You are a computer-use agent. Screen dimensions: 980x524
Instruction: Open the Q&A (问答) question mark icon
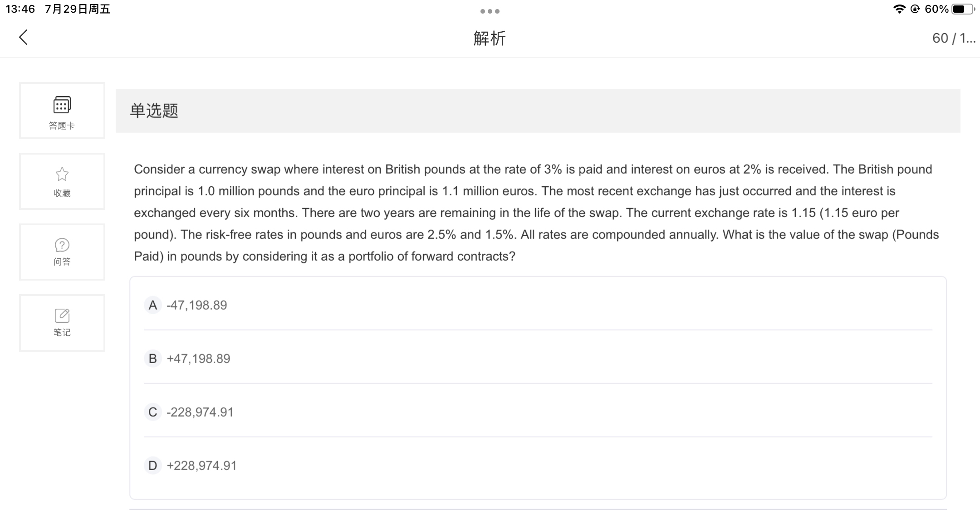pos(62,245)
